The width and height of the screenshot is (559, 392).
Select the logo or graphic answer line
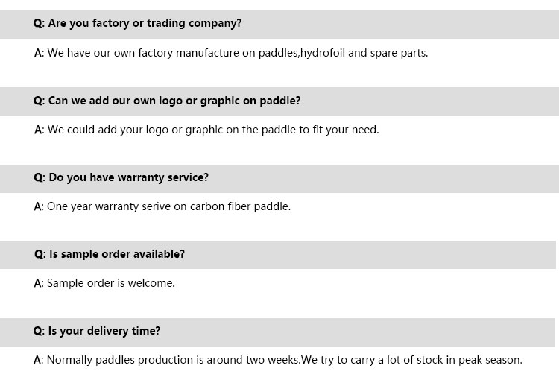click(206, 130)
